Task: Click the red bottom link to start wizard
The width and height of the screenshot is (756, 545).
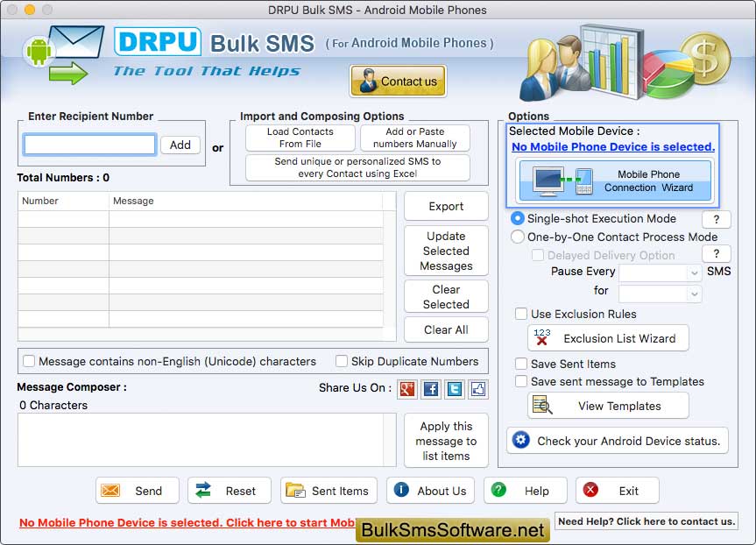Action: coord(187,523)
